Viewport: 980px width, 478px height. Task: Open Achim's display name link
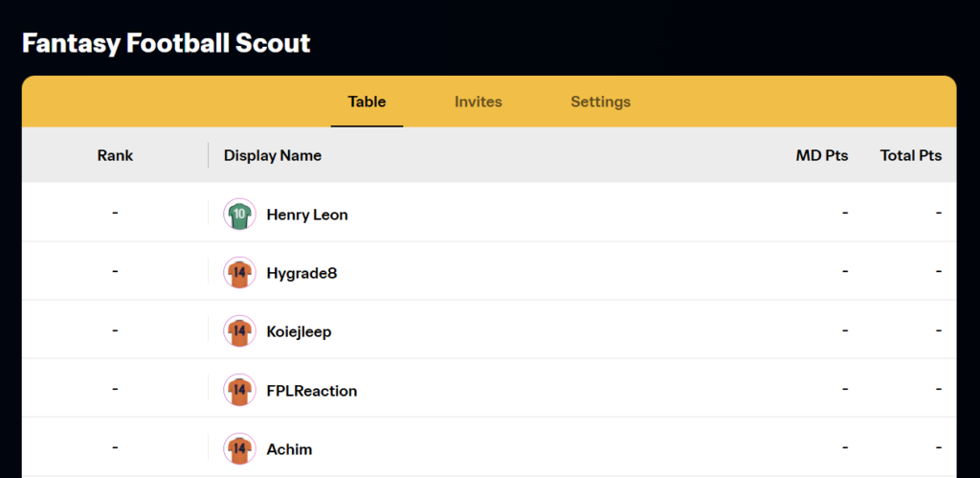289,450
